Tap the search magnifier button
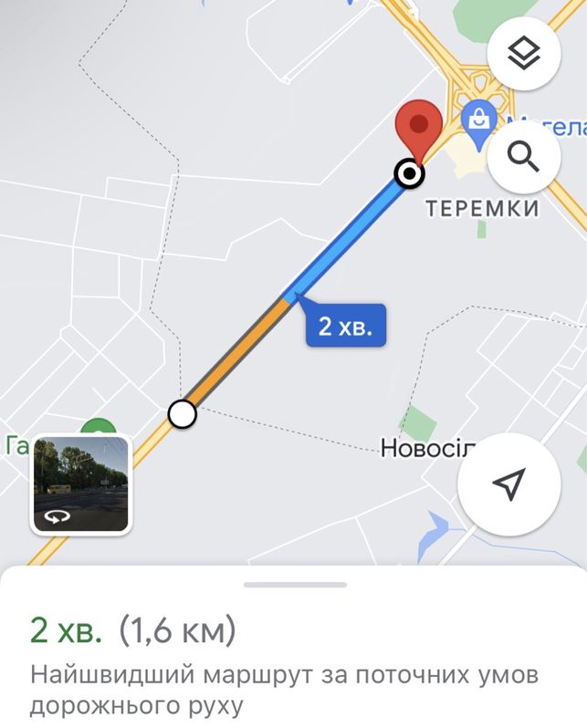The width and height of the screenshot is (587, 728). coord(523,158)
